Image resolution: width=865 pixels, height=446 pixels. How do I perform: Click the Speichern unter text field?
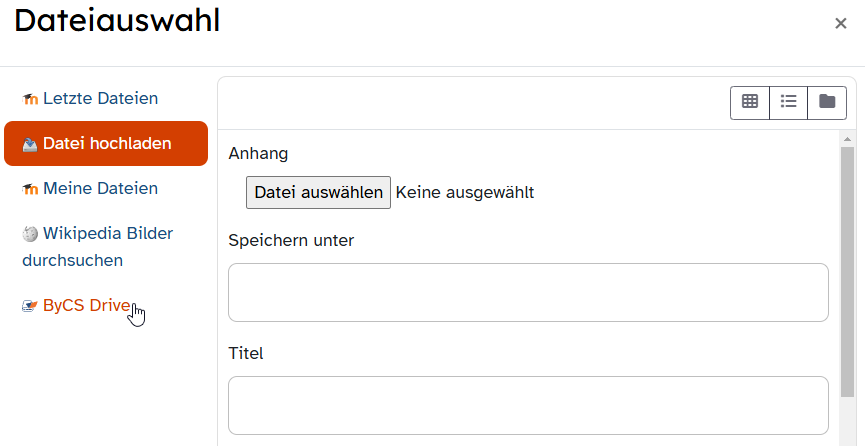coord(528,293)
